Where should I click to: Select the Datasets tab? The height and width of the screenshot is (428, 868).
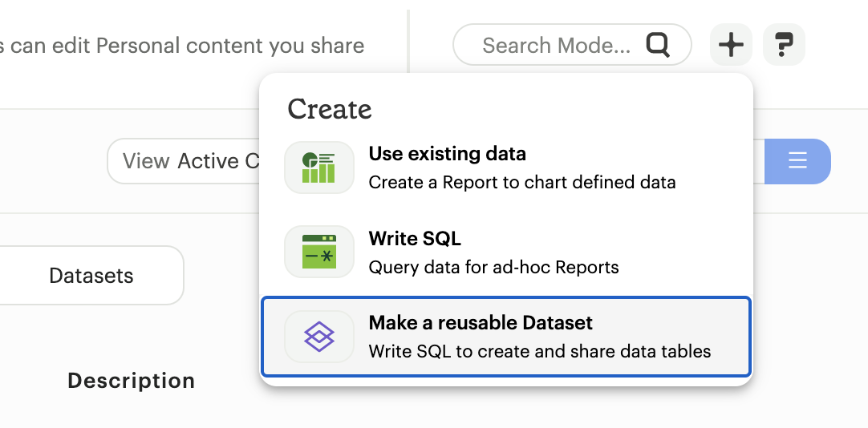91,276
